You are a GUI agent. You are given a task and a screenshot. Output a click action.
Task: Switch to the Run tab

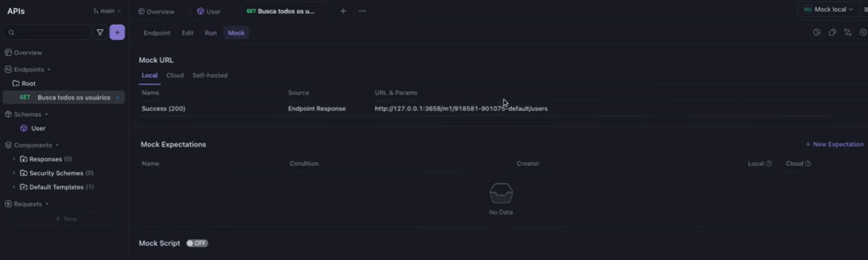tap(210, 33)
